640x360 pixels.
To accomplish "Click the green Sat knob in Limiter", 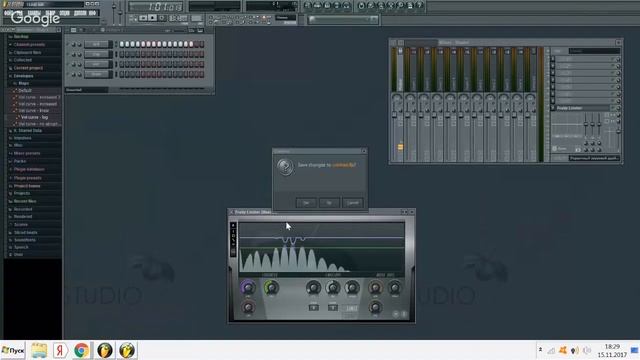I will [x=271, y=287].
